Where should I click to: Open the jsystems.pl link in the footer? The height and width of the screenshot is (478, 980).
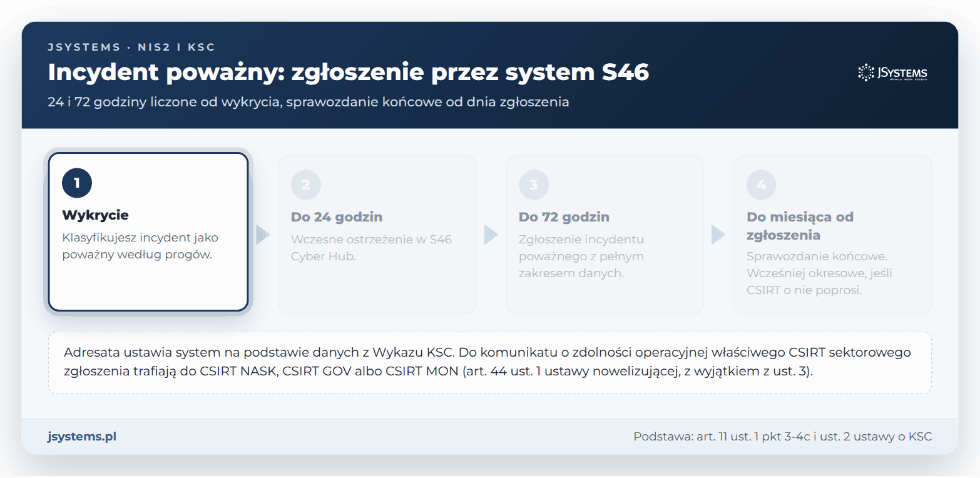click(x=82, y=437)
